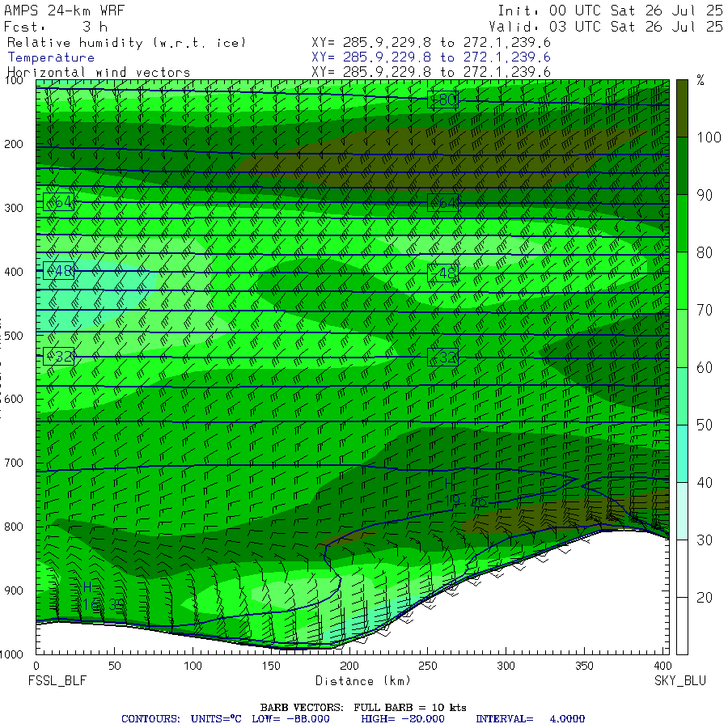Image resolution: width=728 pixels, height=728 pixels.
Task: Click the distance axis '350' label
Action: coord(584,666)
